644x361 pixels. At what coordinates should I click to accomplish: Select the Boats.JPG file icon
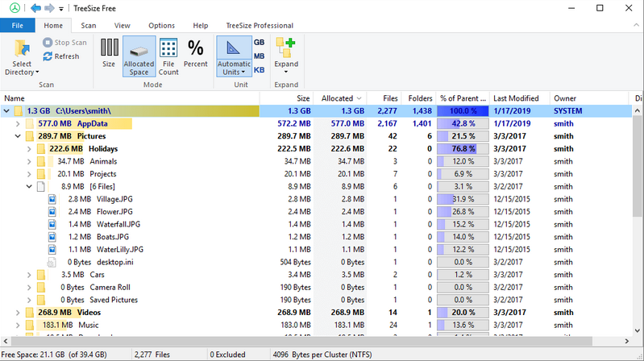52,237
